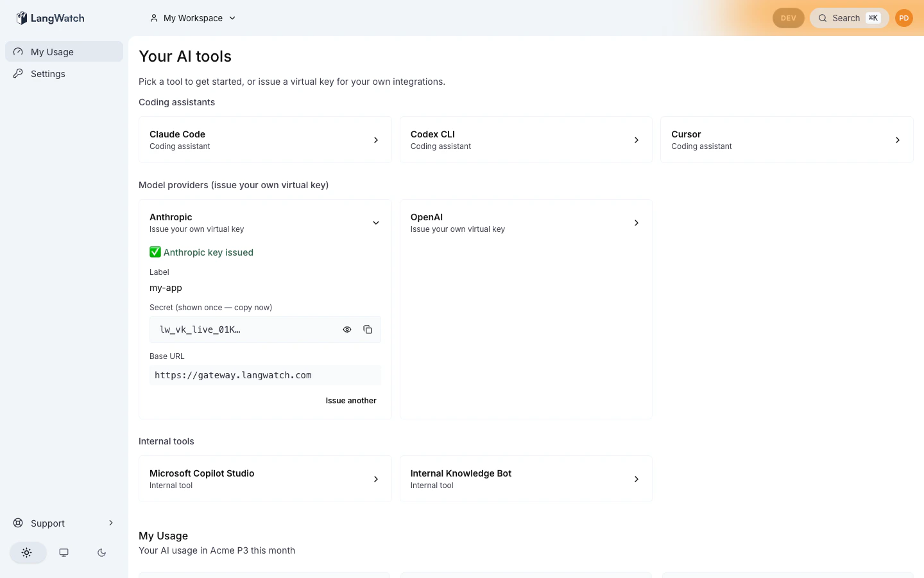924x578 pixels.
Task: Expand the Microsoft Copilot Studio chevron
Action: [376, 479]
